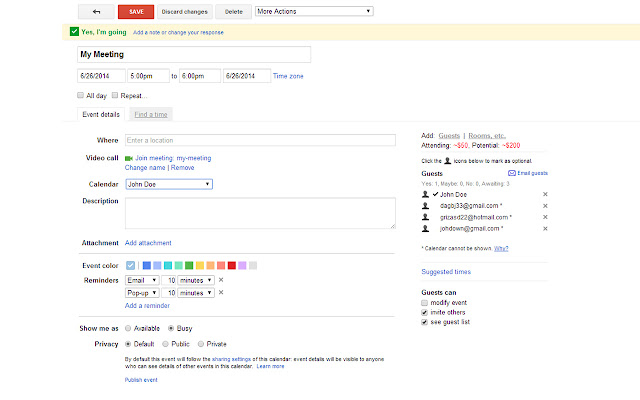Click Add a reminder link
This screenshot has height=400, width=640.
pyautogui.click(x=147, y=306)
